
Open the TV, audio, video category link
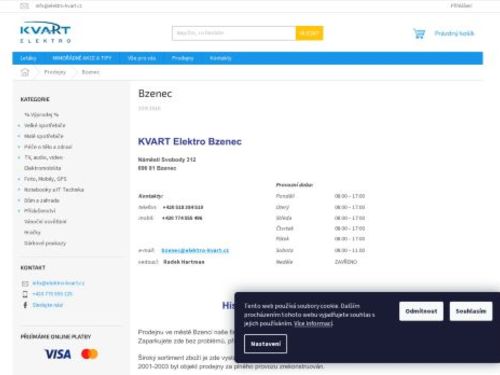tap(43, 157)
